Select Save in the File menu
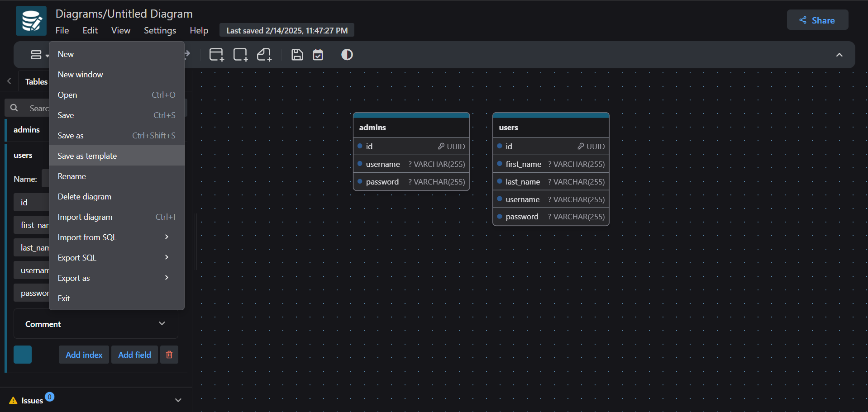This screenshot has width=868, height=412. coord(117,115)
